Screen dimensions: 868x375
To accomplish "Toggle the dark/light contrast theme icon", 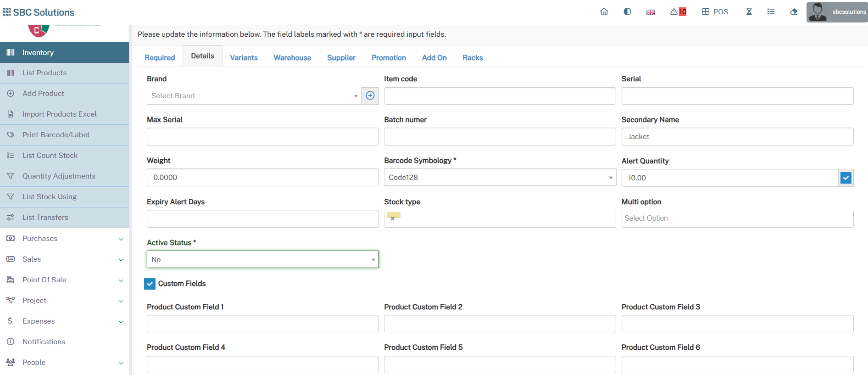I will (627, 12).
